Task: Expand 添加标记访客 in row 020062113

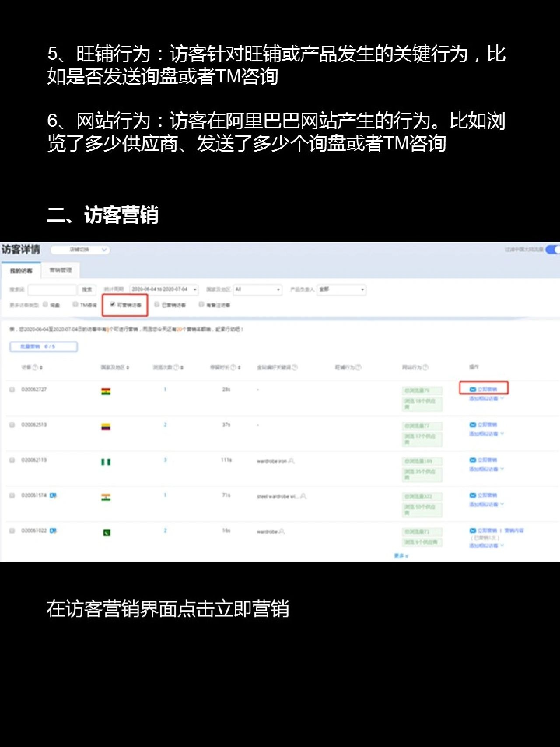Action: coord(486,469)
